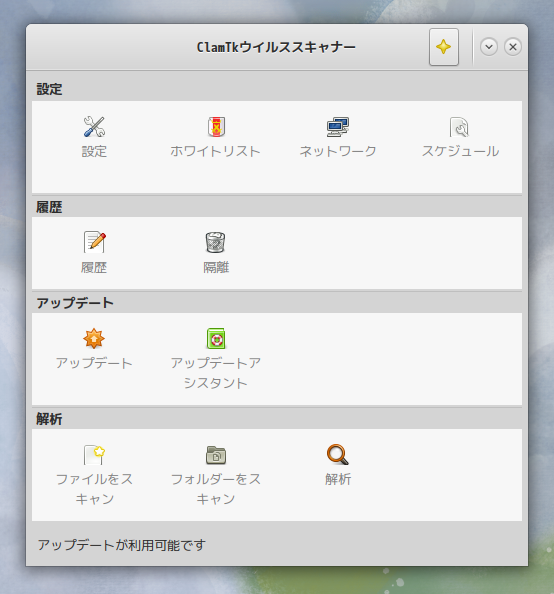
Task: Click the ネットワーク text label
Action: tap(338, 151)
